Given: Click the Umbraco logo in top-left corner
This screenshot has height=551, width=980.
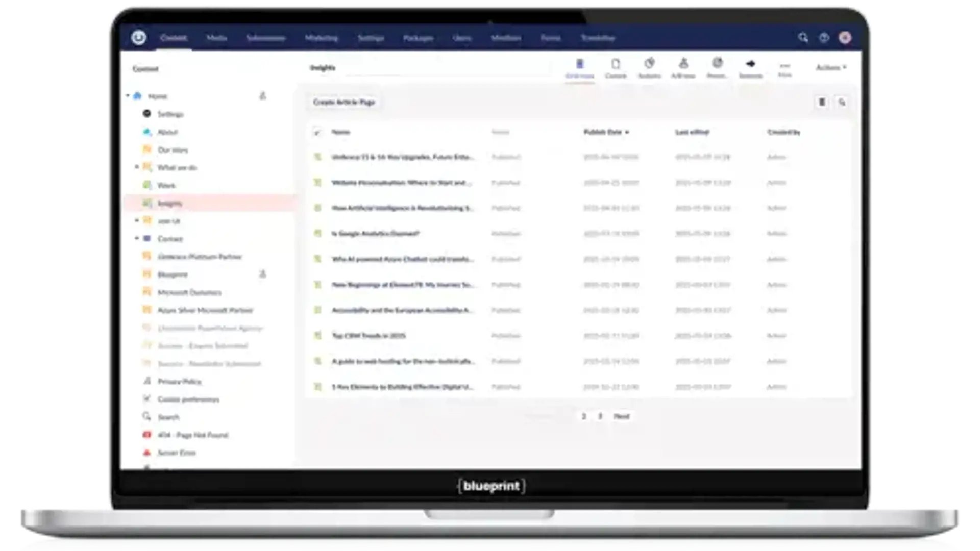Looking at the screenshot, I should click(139, 37).
